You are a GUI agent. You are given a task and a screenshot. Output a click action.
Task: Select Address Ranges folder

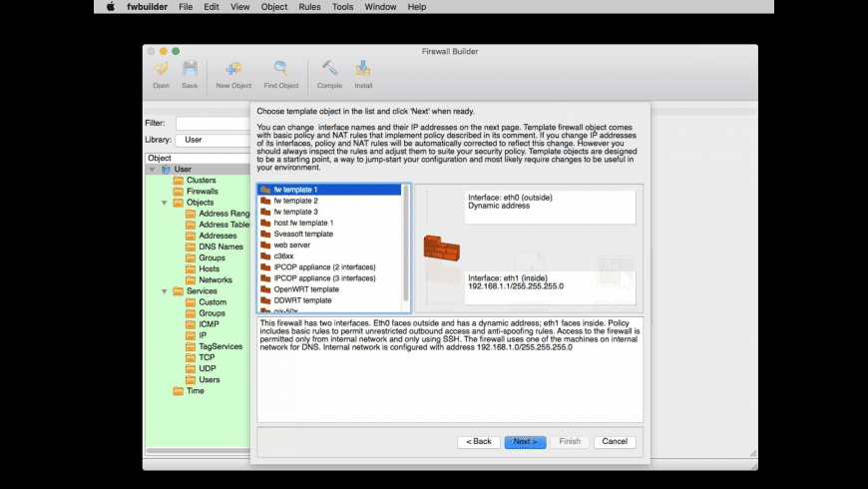[217, 214]
